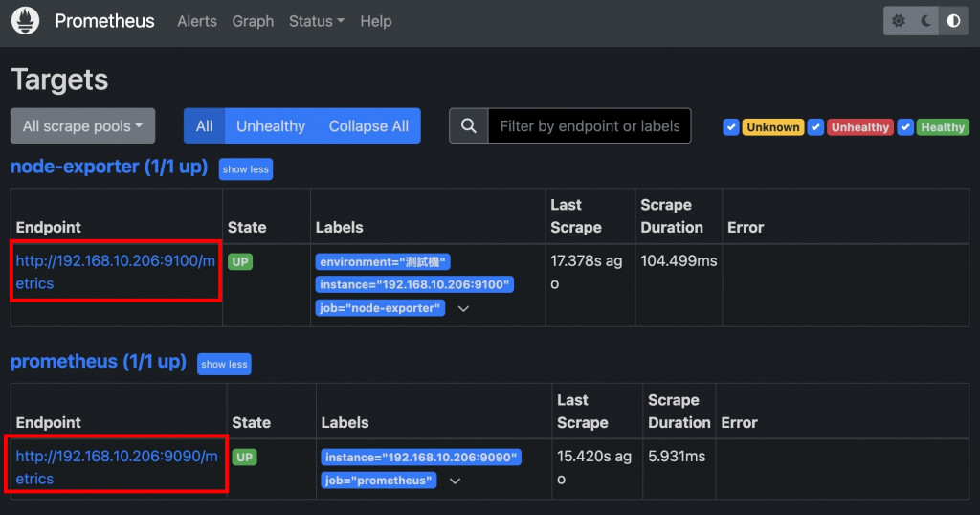980x515 pixels.
Task: Switch to dark theme moon icon
Action: point(925,21)
